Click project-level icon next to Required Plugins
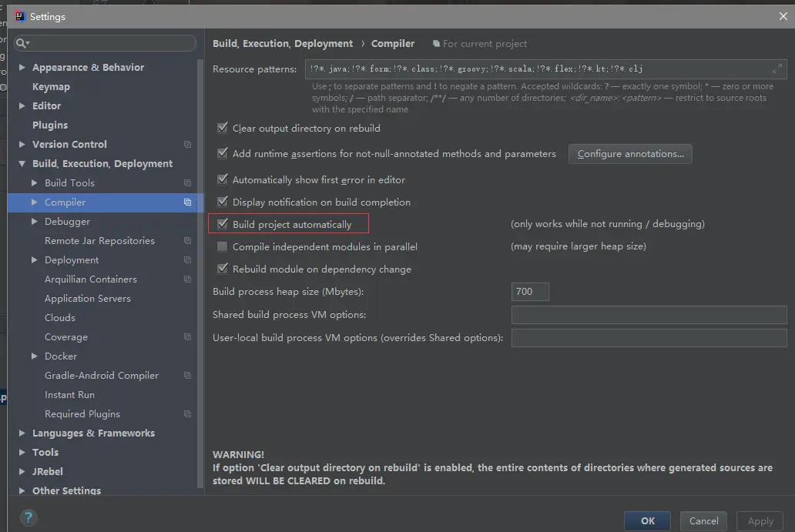Screen dimensions: 795x532 click(x=187, y=414)
